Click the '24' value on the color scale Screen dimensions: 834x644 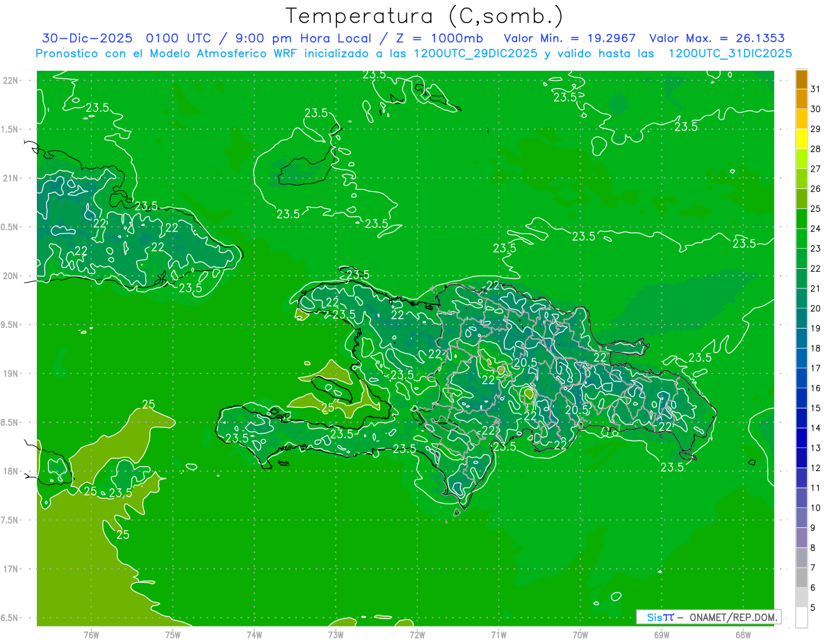point(815,229)
